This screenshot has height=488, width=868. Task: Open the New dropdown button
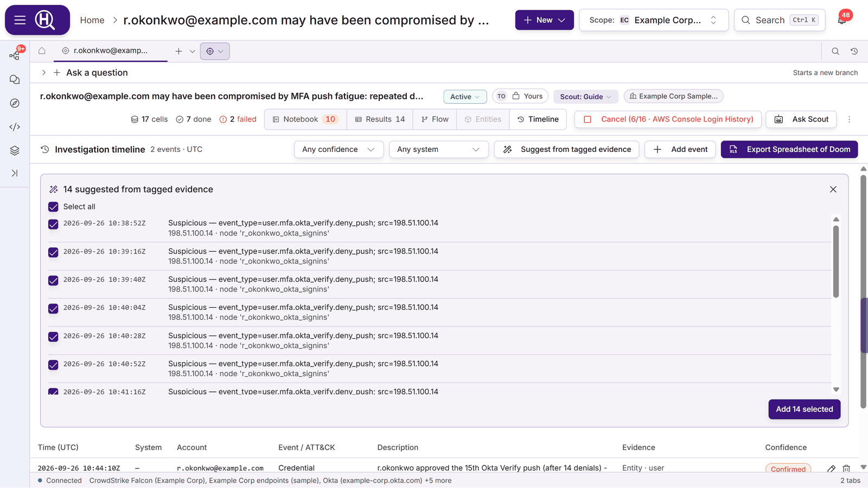(544, 20)
